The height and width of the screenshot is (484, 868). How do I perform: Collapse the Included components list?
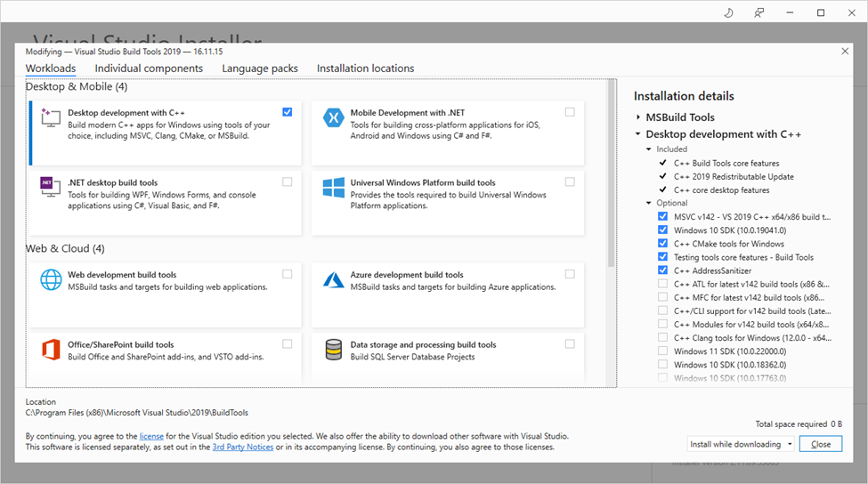(x=649, y=149)
